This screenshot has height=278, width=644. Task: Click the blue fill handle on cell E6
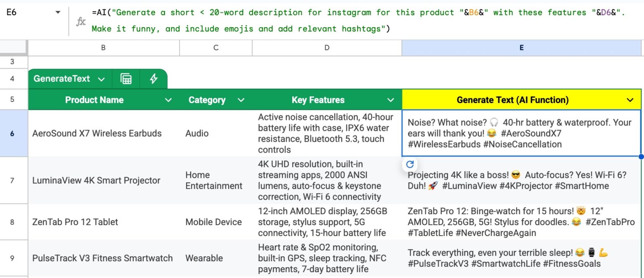[641, 157]
